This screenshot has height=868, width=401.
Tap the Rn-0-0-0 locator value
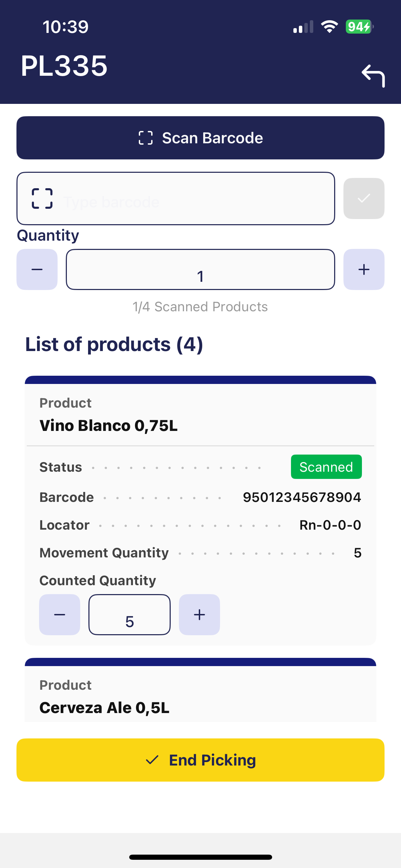330,525
